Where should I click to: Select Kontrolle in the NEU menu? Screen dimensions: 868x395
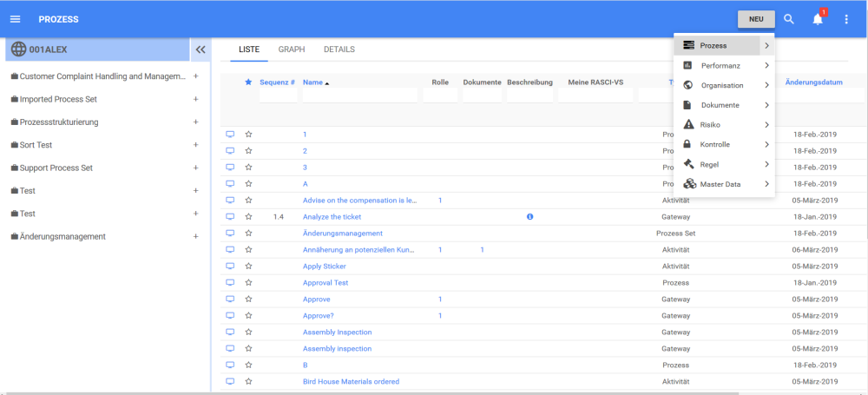[x=714, y=145]
